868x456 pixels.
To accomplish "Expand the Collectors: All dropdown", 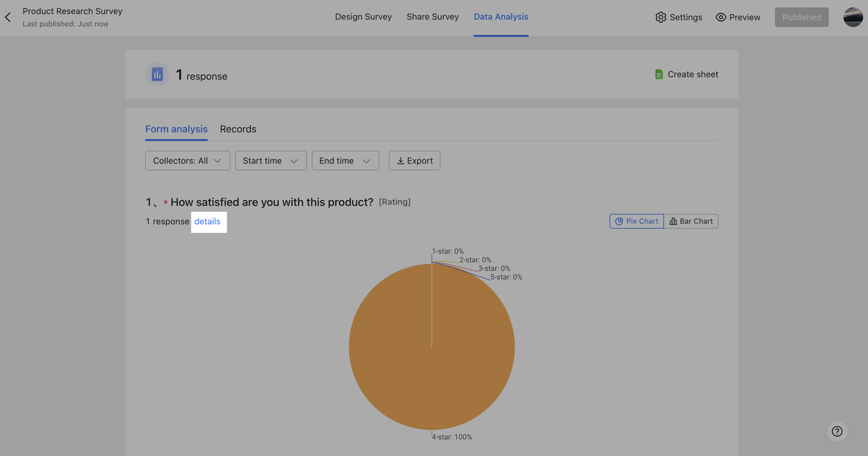I will (x=187, y=161).
